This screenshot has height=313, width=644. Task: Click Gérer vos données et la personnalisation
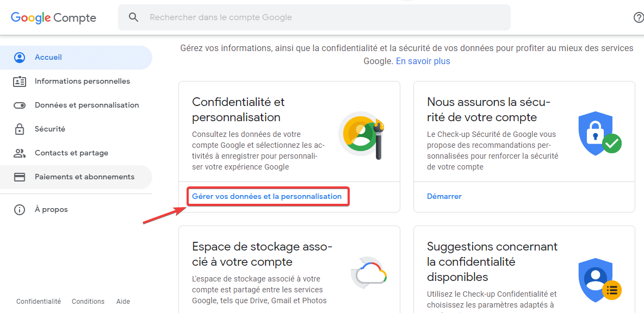267,197
